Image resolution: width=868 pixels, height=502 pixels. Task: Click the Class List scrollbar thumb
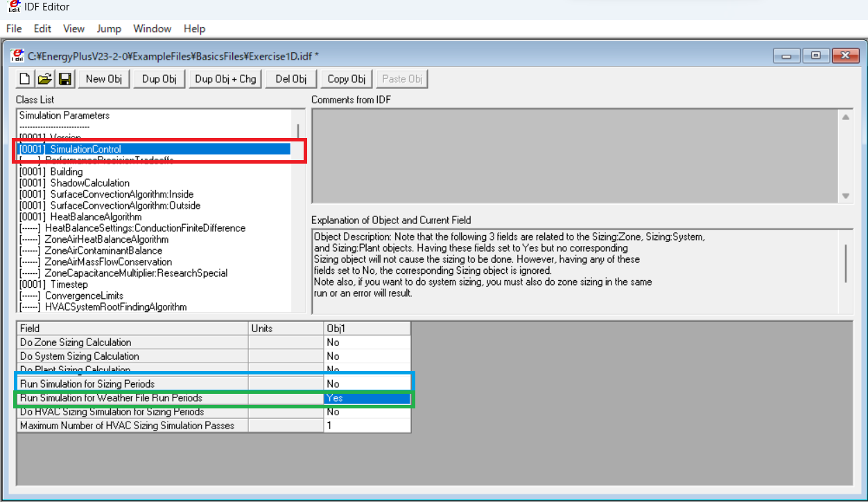299,132
